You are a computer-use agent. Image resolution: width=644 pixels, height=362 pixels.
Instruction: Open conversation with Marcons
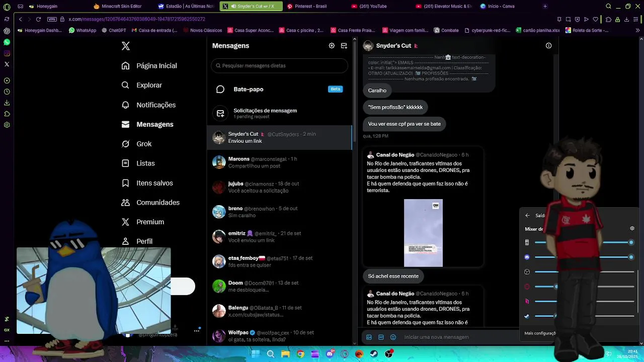pos(280,162)
